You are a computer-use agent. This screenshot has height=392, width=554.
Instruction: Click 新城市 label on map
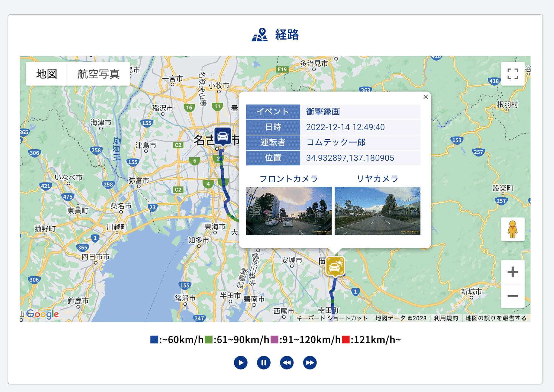pos(471,292)
